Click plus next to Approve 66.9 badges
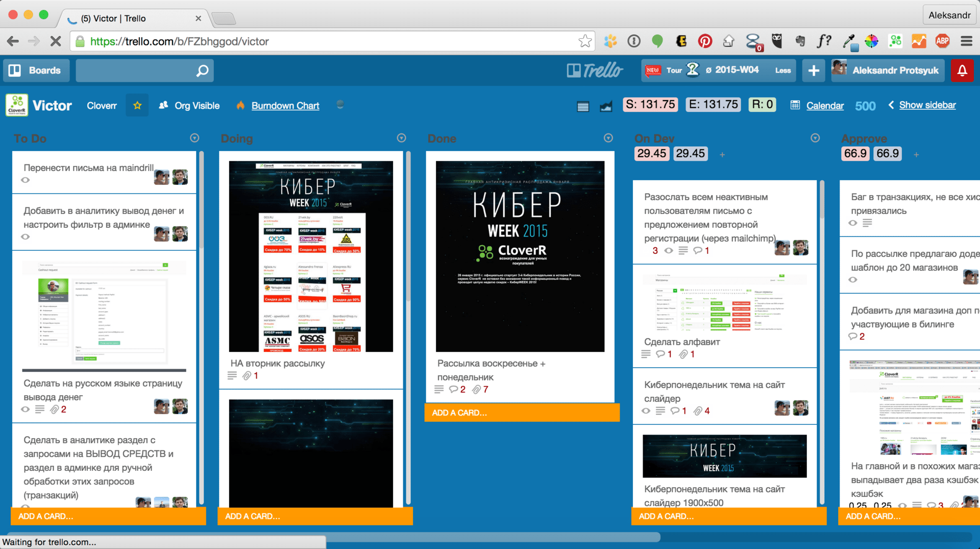Image resolution: width=980 pixels, height=549 pixels. (916, 155)
